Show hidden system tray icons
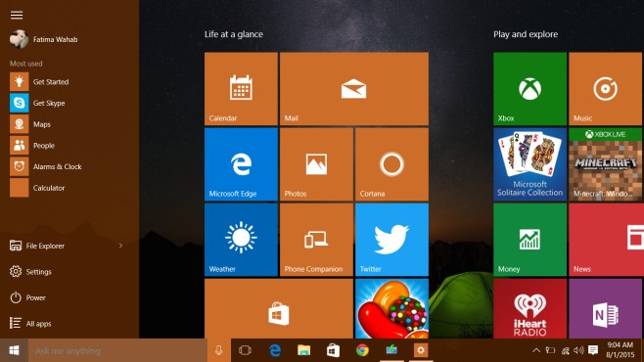Image resolution: width=644 pixels, height=362 pixels. point(536,350)
